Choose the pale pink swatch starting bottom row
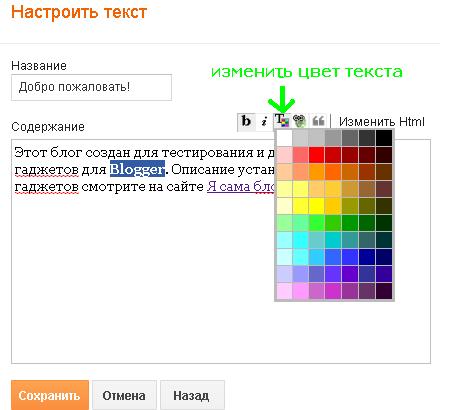 point(284,291)
